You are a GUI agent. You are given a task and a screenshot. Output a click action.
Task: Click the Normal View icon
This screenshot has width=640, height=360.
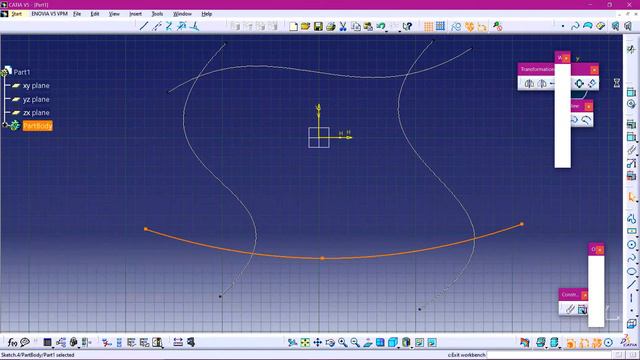coord(368,342)
